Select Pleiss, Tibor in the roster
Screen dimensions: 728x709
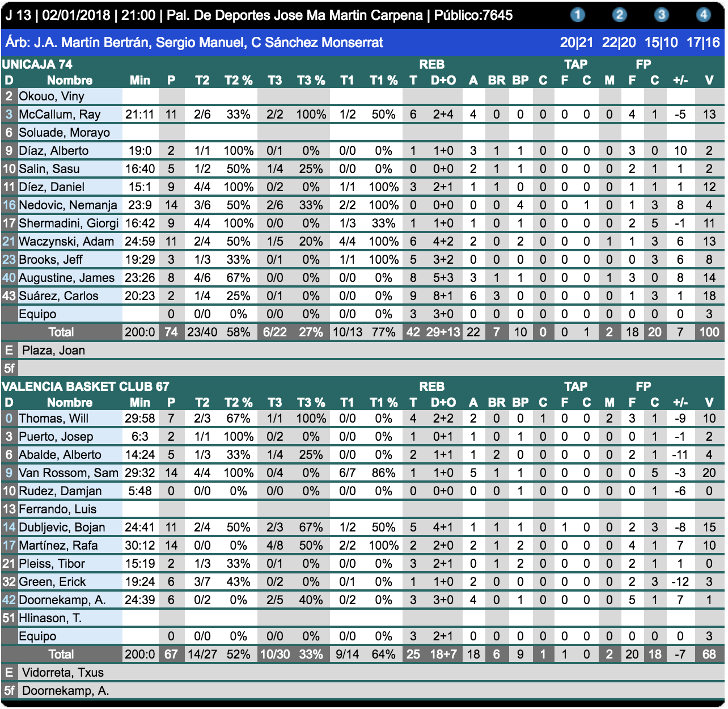52,564
